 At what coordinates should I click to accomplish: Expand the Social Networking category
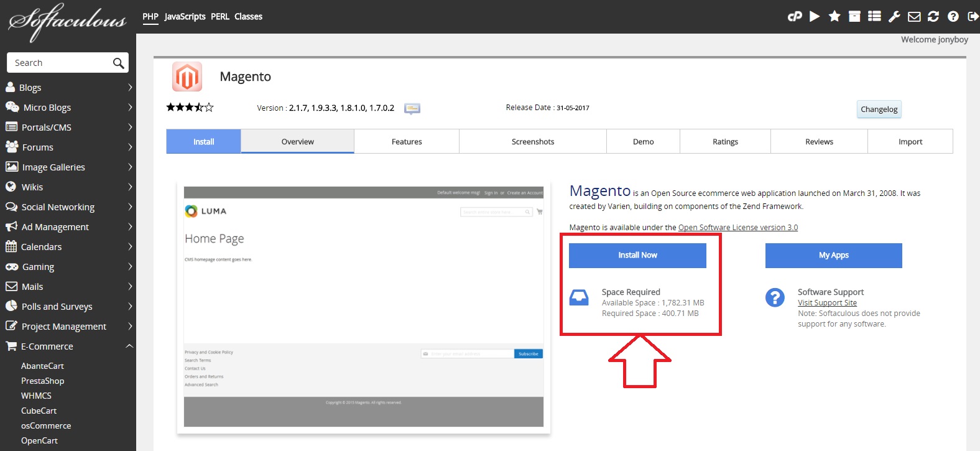[x=130, y=207]
